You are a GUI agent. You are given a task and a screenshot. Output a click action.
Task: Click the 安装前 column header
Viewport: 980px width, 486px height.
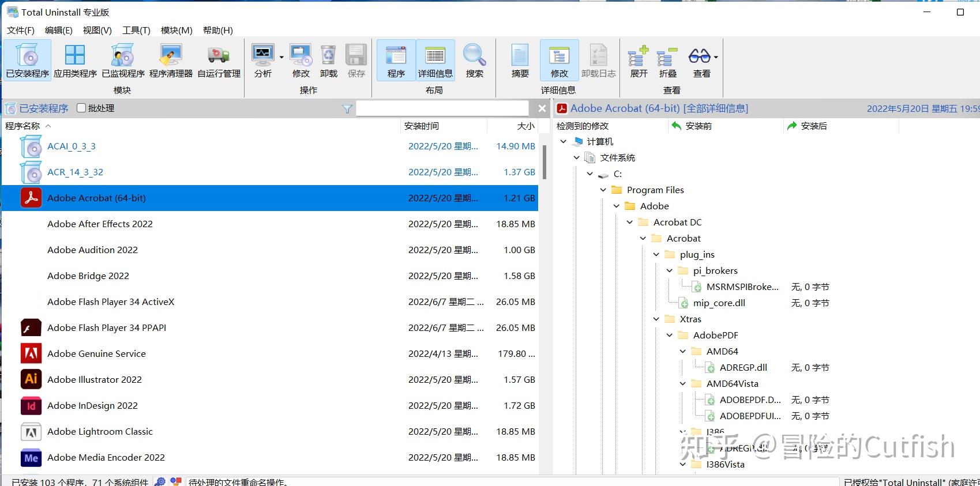pyautogui.click(x=726, y=126)
